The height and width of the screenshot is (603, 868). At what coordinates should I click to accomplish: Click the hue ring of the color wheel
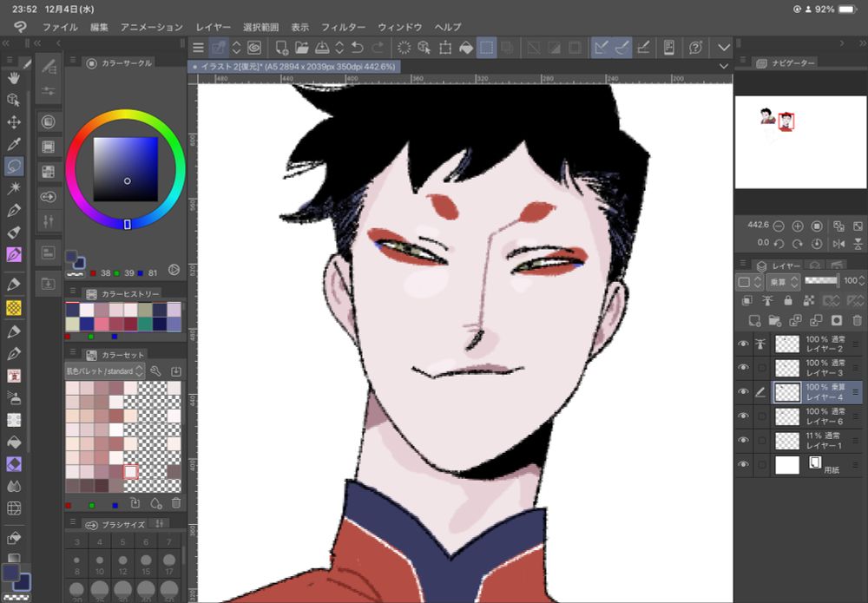point(126,115)
